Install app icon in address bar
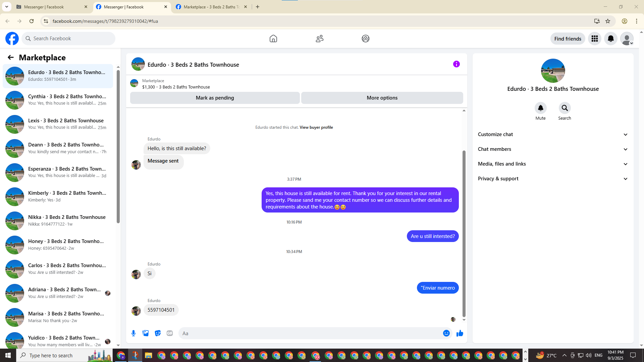The height and width of the screenshot is (362, 644). (597, 21)
